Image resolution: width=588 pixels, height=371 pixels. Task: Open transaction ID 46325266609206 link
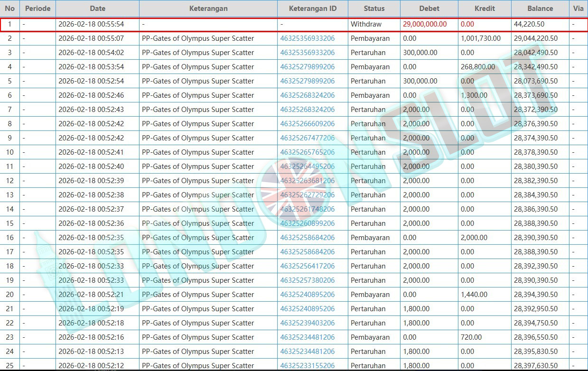point(307,124)
